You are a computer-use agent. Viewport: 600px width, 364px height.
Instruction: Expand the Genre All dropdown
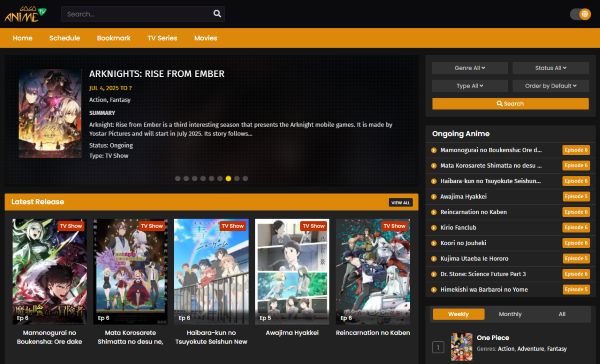click(x=470, y=68)
